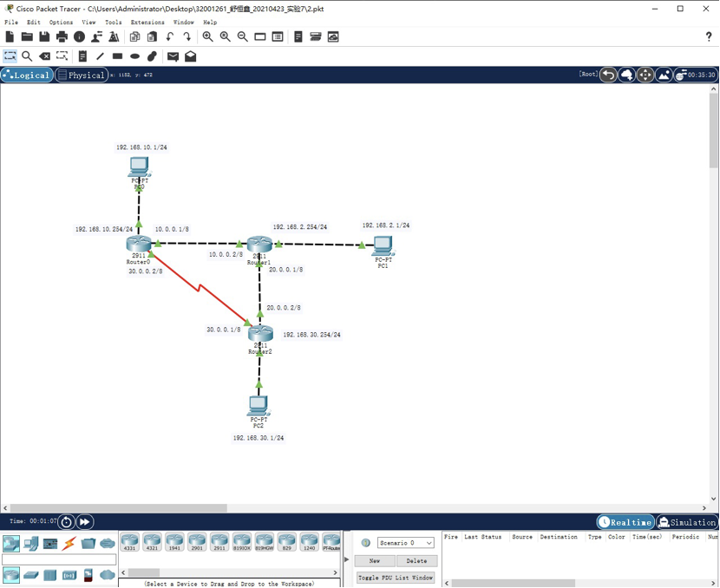Click Router1 on the workspace
Screen dimensions: 720x588
pyautogui.click(x=259, y=245)
